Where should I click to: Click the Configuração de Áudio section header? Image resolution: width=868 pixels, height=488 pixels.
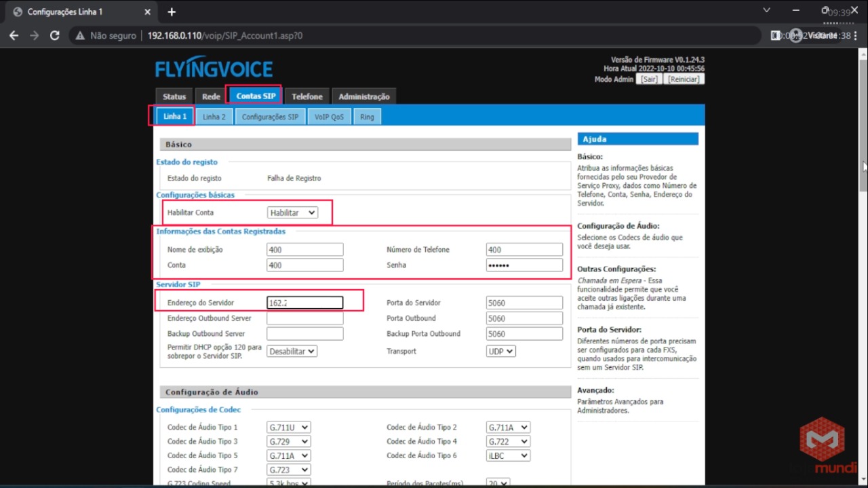(366, 392)
